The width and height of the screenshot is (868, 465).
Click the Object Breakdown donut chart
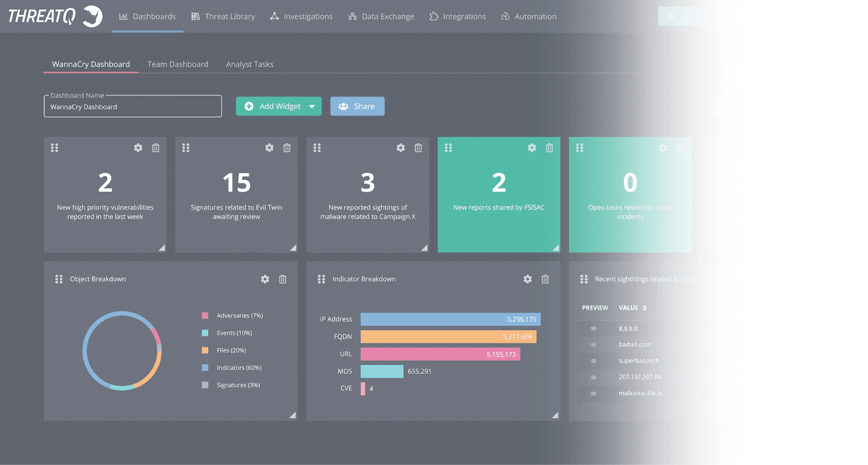pyautogui.click(x=122, y=351)
